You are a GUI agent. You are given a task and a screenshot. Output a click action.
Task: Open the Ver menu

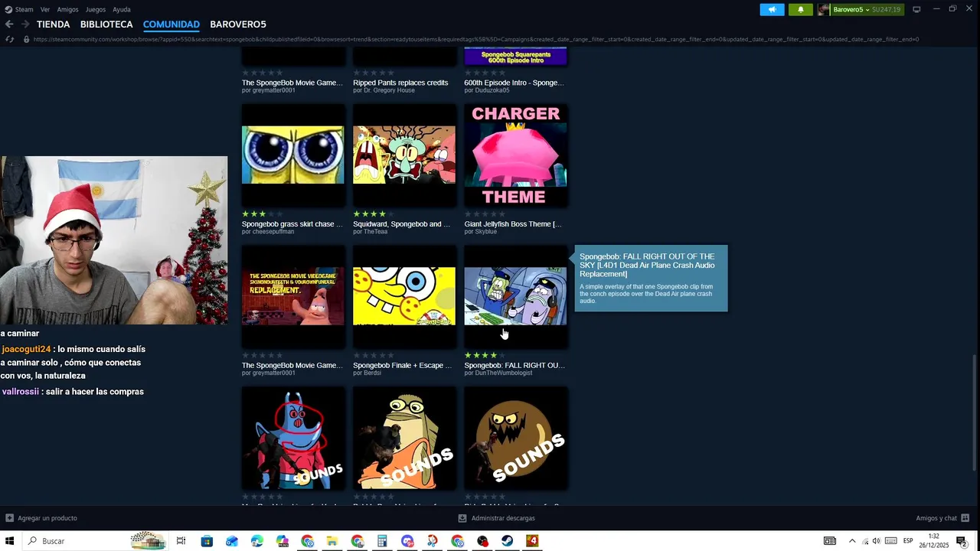[45, 9]
